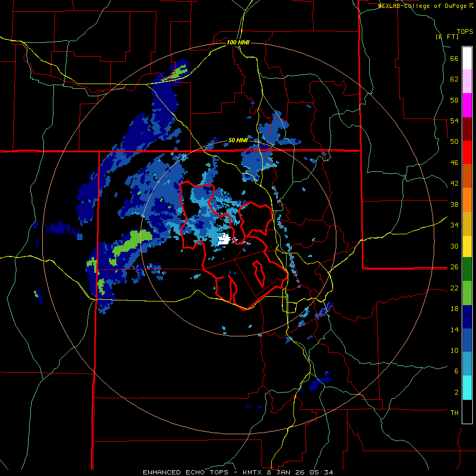The width and height of the screenshot is (476, 476).
Task: Click the legend value '66'
Action: click(454, 59)
